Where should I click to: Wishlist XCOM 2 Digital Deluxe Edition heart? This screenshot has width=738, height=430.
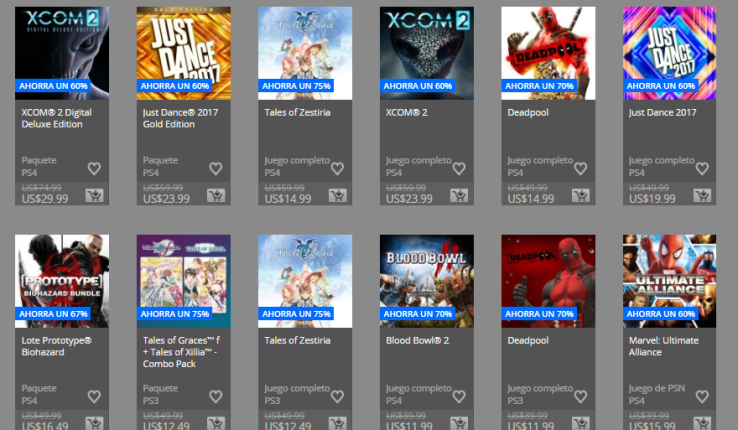point(94,168)
